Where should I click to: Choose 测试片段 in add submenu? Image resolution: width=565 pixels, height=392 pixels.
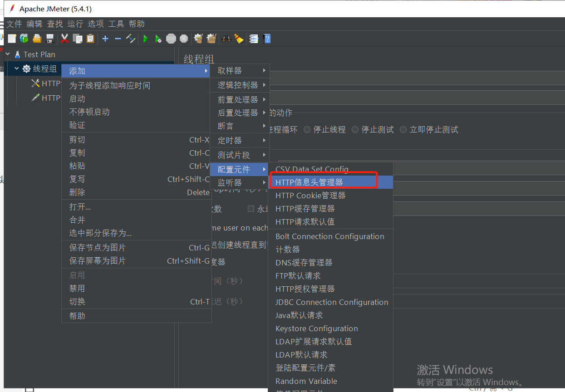click(x=240, y=155)
